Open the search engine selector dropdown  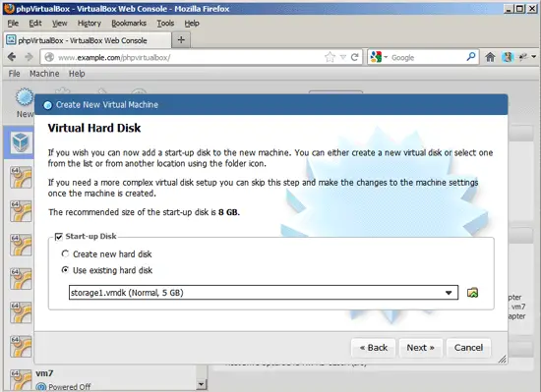[x=386, y=57]
